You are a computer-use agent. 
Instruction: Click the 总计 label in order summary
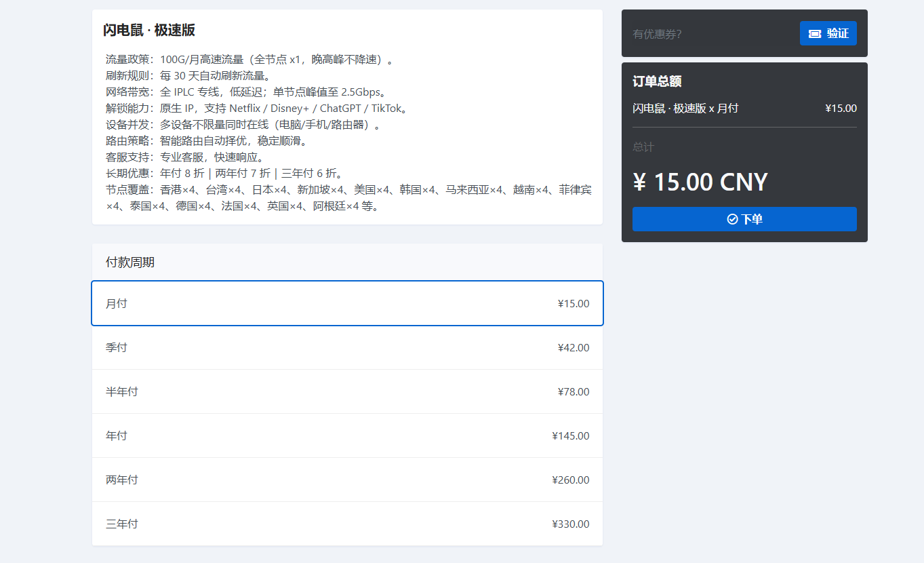click(643, 147)
